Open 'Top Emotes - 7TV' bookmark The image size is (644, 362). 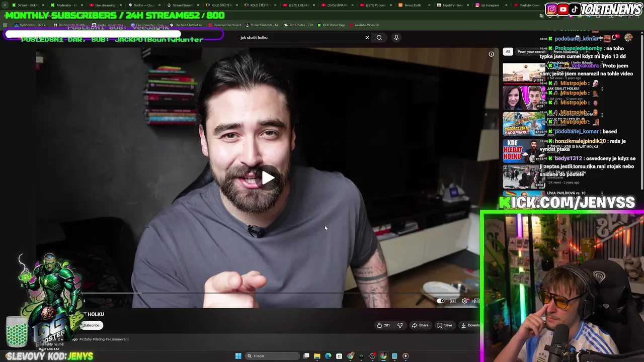(299, 25)
